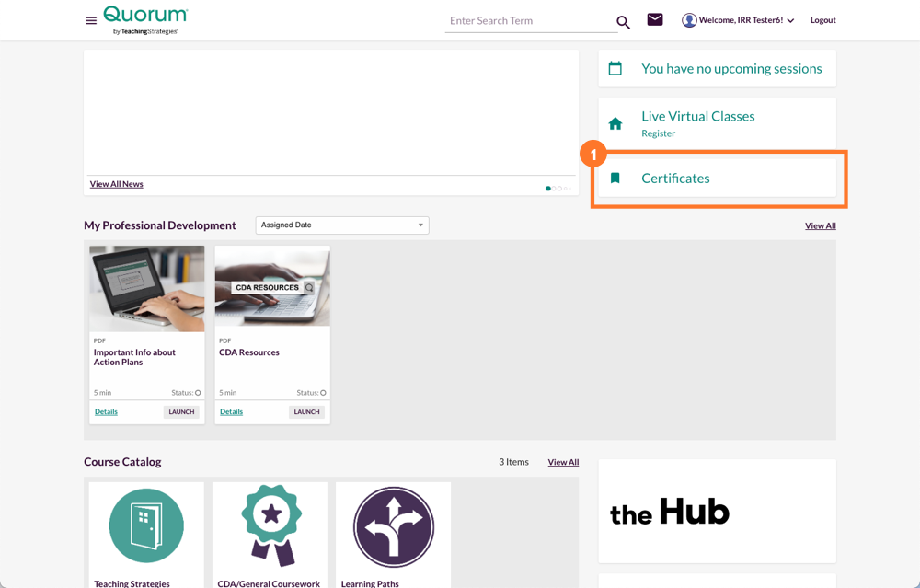This screenshot has height=588, width=920.
Task: Open Details for CDA Resources
Action: pyautogui.click(x=231, y=411)
